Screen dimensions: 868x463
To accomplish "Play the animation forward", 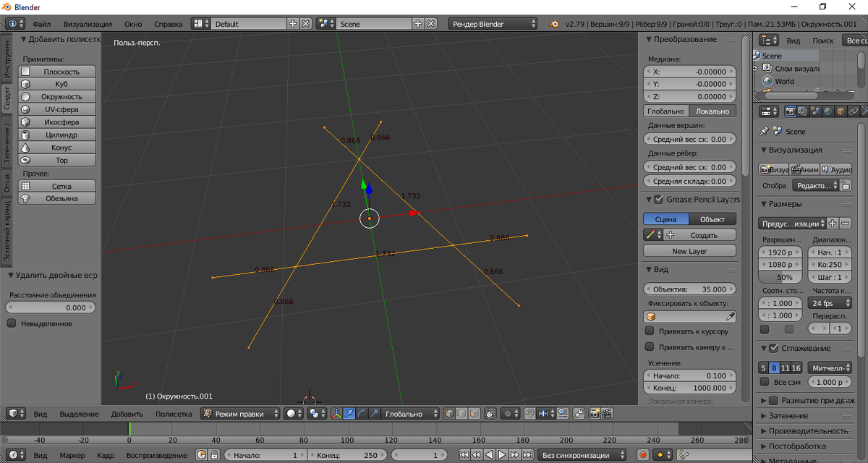I will [x=501, y=455].
